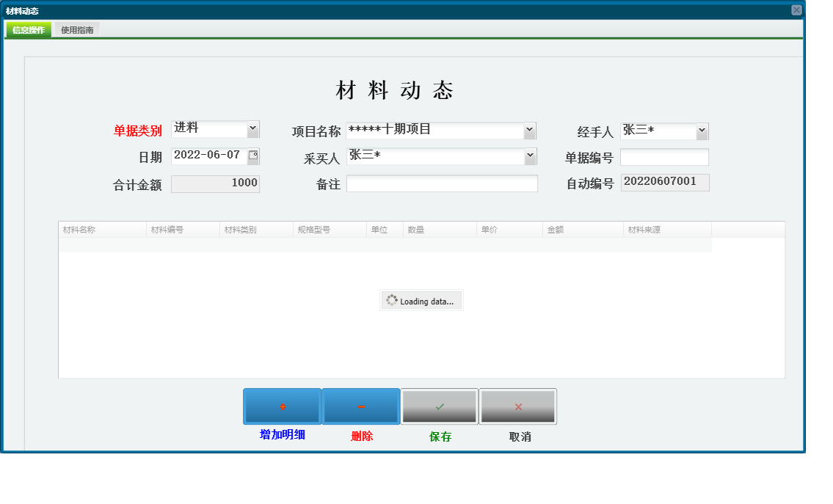Open the calendar icon next to 日期

coord(253,156)
